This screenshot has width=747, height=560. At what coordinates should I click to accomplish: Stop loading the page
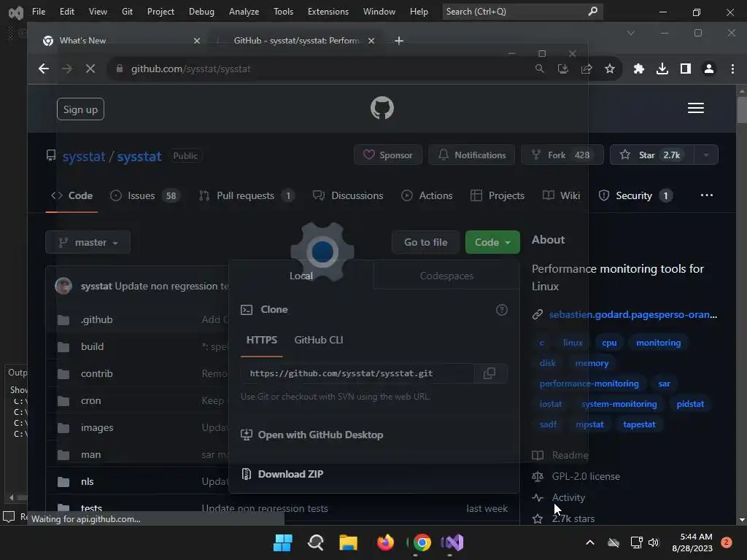[x=90, y=69]
